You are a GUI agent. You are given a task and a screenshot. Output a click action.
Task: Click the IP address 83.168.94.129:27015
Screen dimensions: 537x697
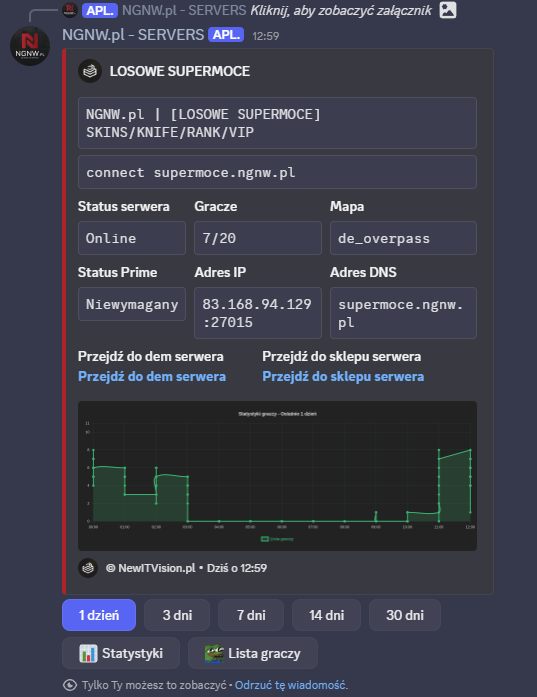(x=258, y=313)
